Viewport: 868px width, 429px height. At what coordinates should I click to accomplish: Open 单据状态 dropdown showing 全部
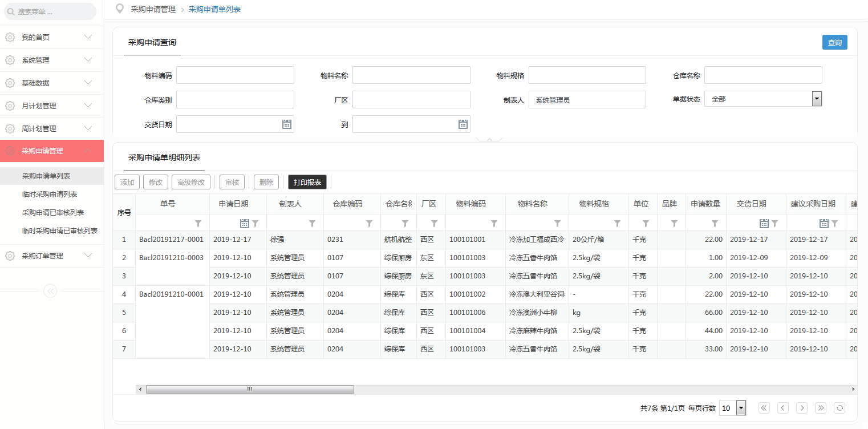(763, 99)
